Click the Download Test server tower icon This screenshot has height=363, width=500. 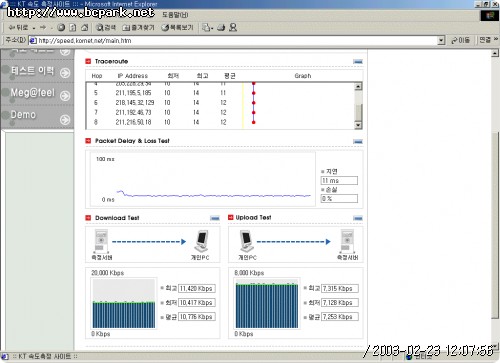coord(101,241)
